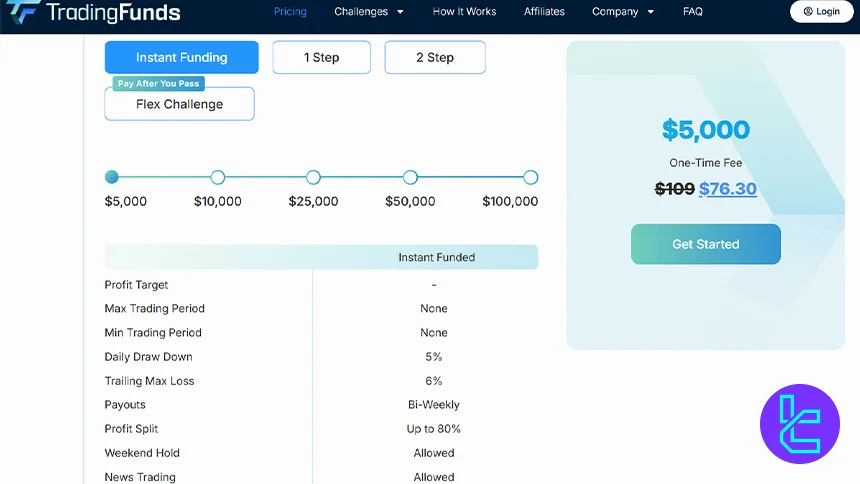Select the Flex Challenge tab
Screen dimensions: 860x484
click(x=179, y=104)
